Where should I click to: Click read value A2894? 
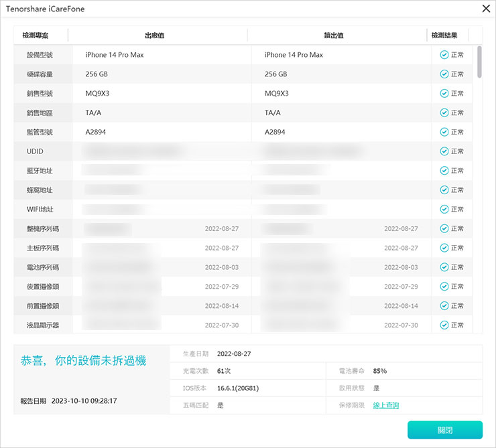(x=275, y=132)
